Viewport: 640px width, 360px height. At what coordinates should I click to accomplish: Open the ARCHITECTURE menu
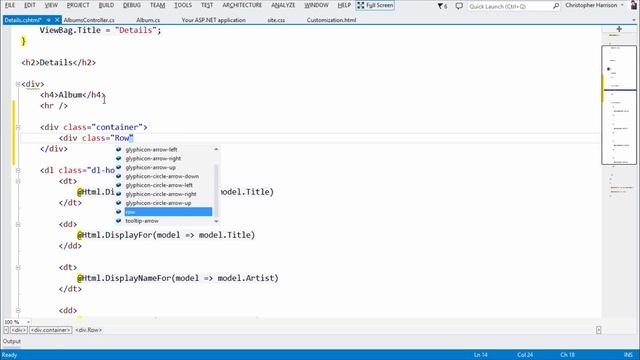[242, 5]
